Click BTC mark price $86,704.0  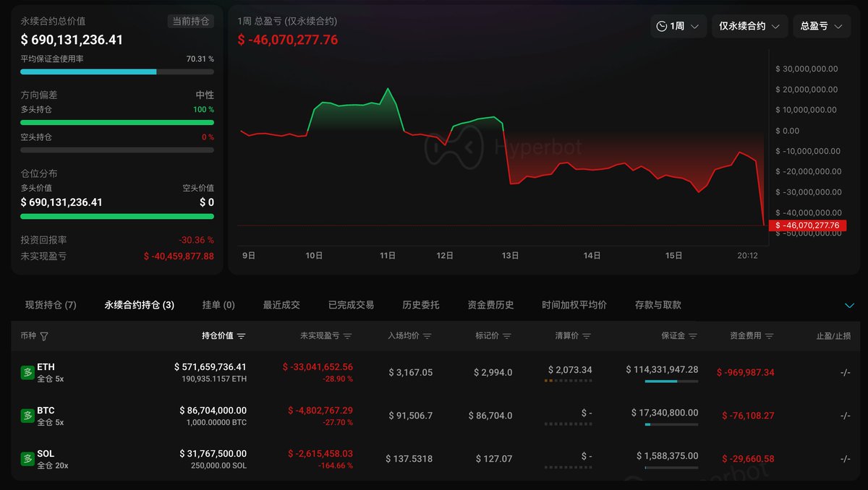pyautogui.click(x=490, y=416)
